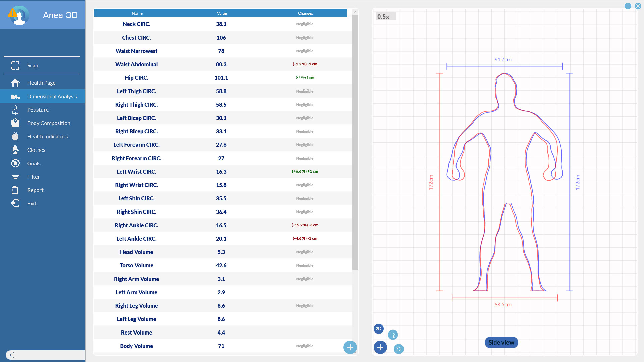The image size is (644, 362).
Task: Click the Scan frame icon
Action: tap(15, 65)
